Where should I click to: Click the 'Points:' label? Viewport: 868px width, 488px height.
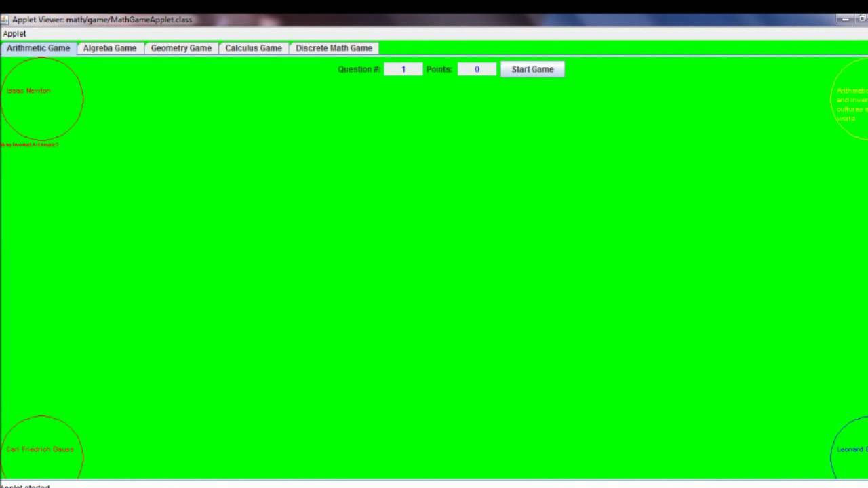point(439,69)
